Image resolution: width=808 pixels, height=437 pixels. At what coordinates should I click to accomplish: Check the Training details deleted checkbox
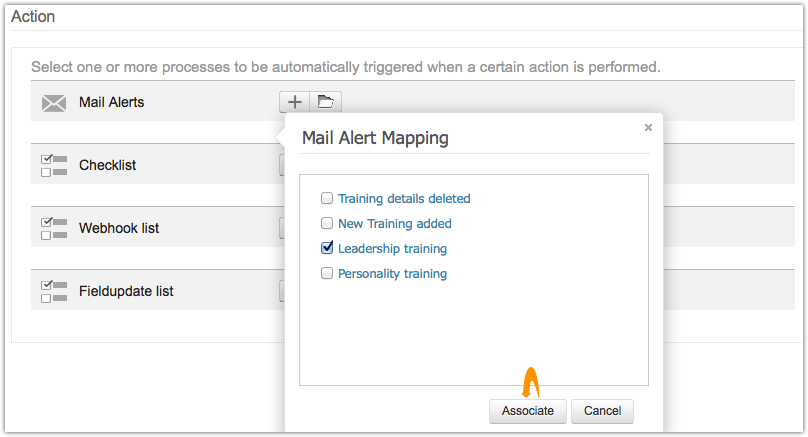point(326,198)
